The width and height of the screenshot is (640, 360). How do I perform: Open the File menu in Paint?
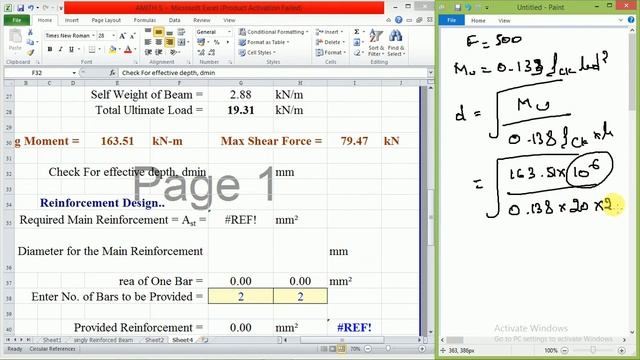451,20
